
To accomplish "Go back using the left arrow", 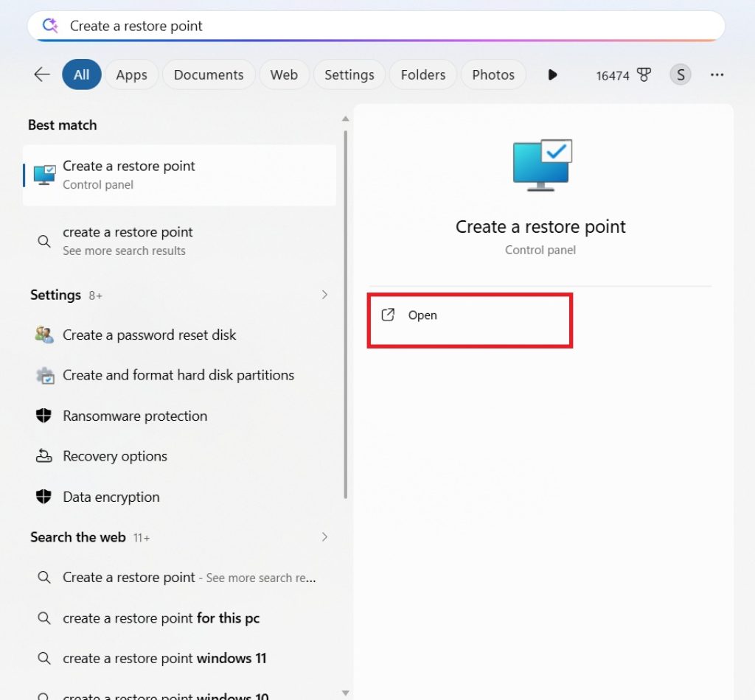I will [x=42, y=74].
